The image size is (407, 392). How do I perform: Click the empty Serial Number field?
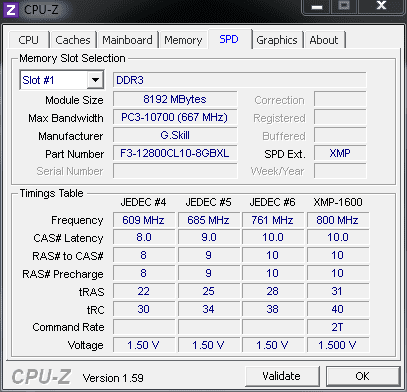pos(175,171)
